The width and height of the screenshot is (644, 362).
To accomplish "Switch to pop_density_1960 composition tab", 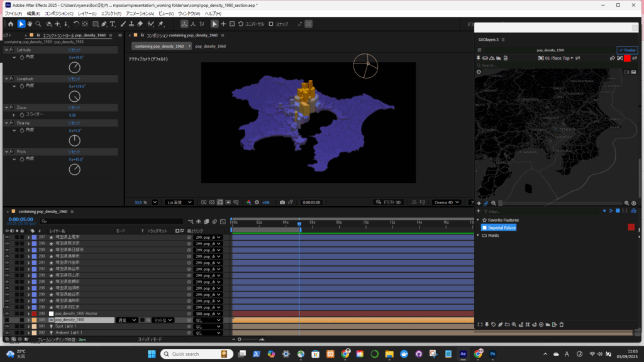I will [211, 46].
